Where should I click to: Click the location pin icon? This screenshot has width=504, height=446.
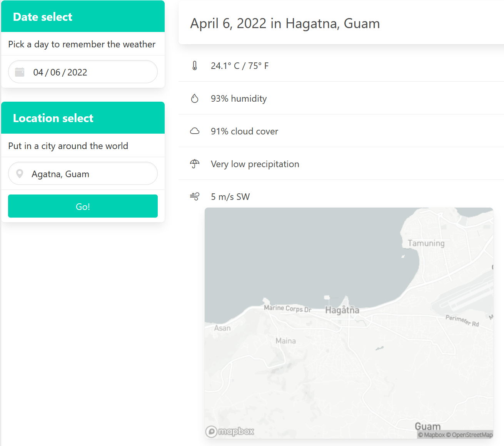click(20, 174)
